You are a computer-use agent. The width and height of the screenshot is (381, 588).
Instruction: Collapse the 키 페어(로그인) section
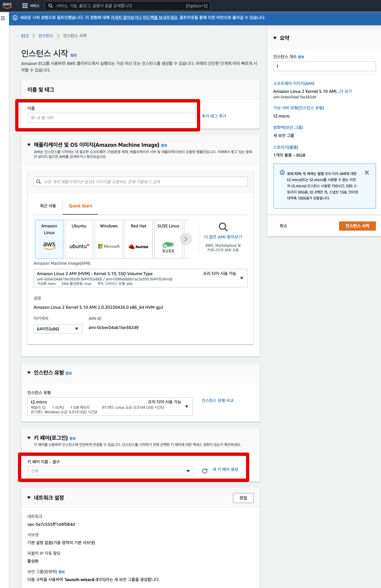coord(29,438)
